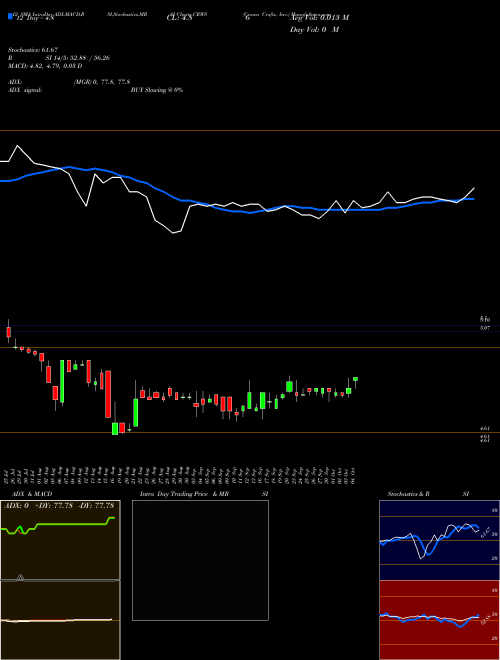The image size is (500, 660).
Task: Click the first red candlestick at 25 Jul
Action: click(x=8, y=332)
